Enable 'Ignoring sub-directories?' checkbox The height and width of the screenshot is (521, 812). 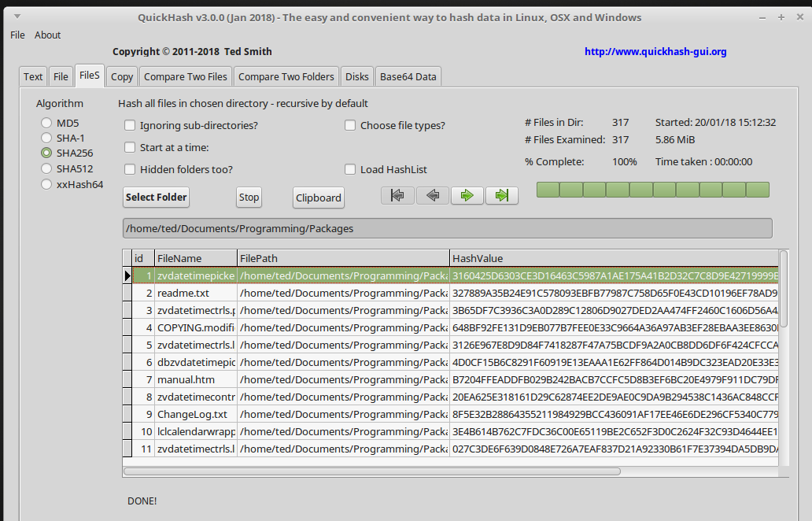130,125
